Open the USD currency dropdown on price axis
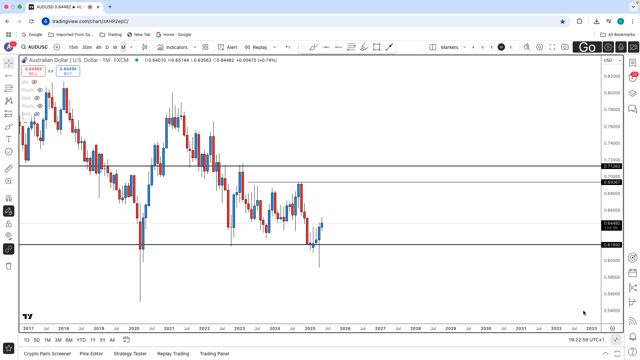The width and height of the screenshot is (640, 360). tap(612, 60)
